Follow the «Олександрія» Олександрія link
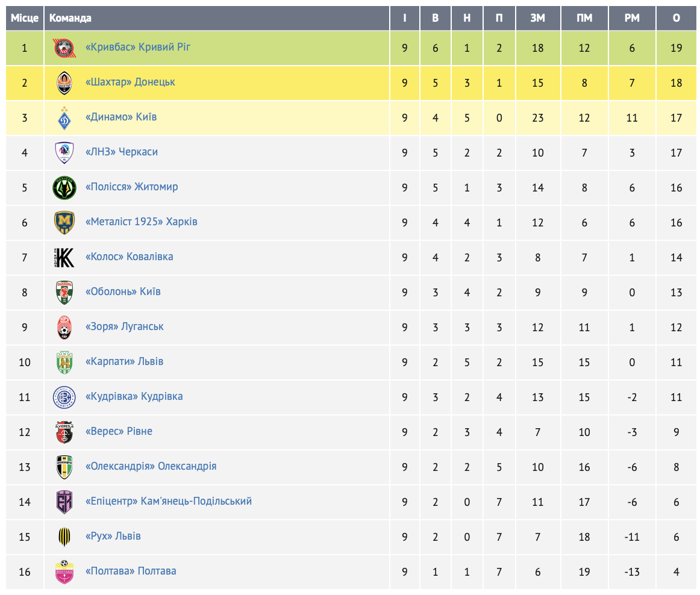700x595 pixels. tap(151, 466)
